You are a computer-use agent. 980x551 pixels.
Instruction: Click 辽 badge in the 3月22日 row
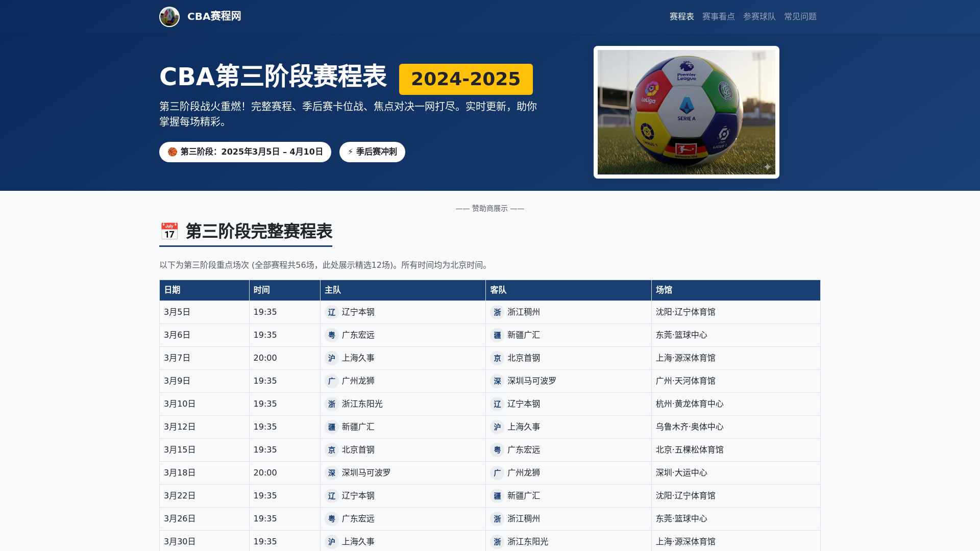click(x=332, y=496)
